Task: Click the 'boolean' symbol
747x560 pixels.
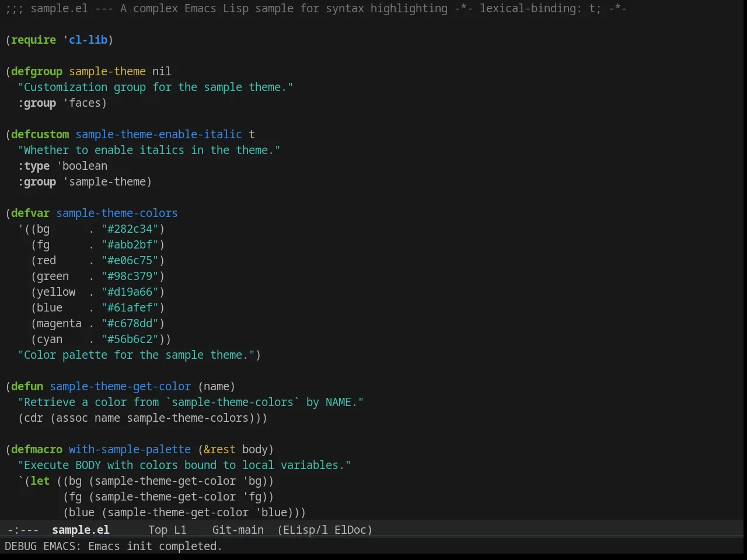Action: [x=85, y=166]
